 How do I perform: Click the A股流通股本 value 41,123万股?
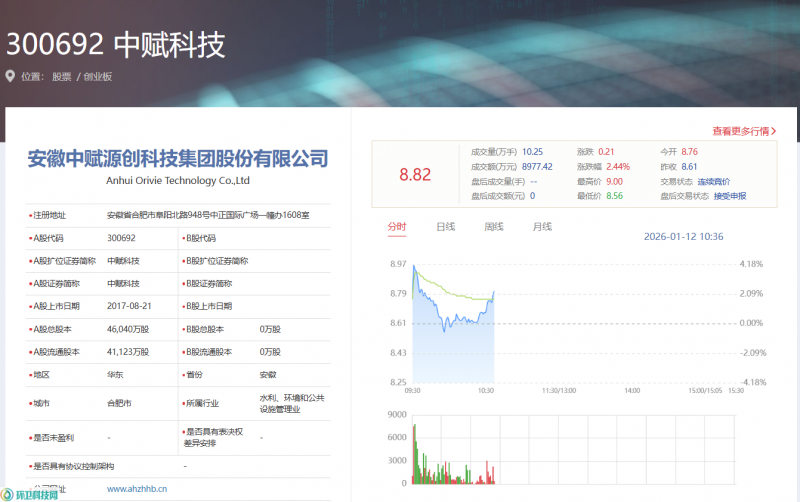click(128, 352)
